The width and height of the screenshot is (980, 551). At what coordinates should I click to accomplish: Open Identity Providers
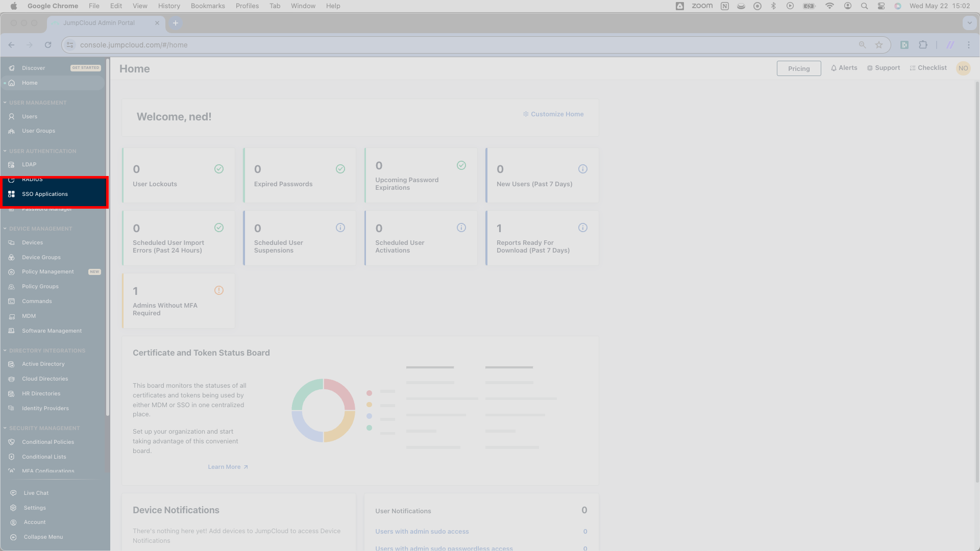point(45,408)
